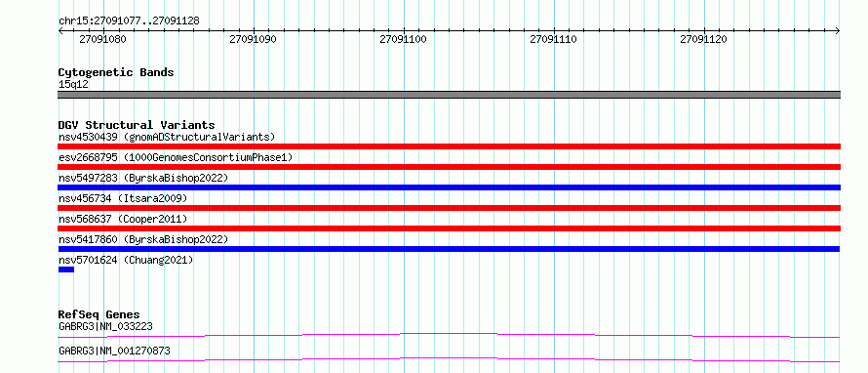Select the short blue bar under nsv5701624
The height and width of the screenshot is (373, 868).
pos(66,269)
